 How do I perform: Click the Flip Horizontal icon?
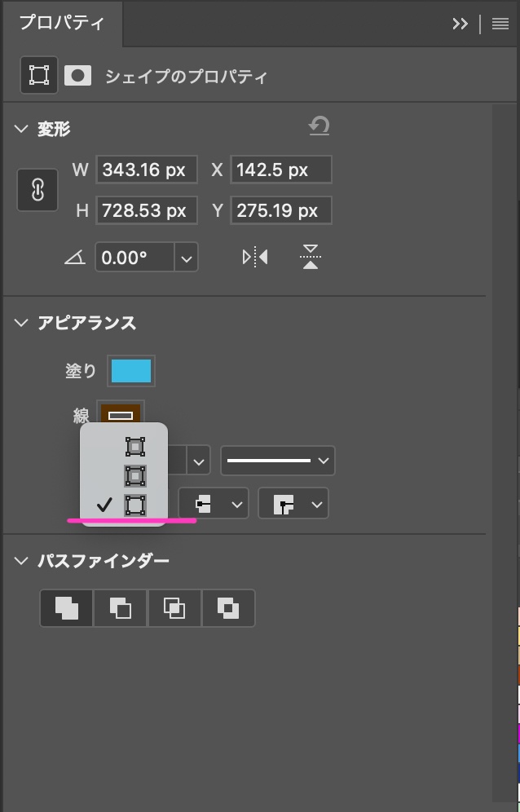tap(254, 256)
